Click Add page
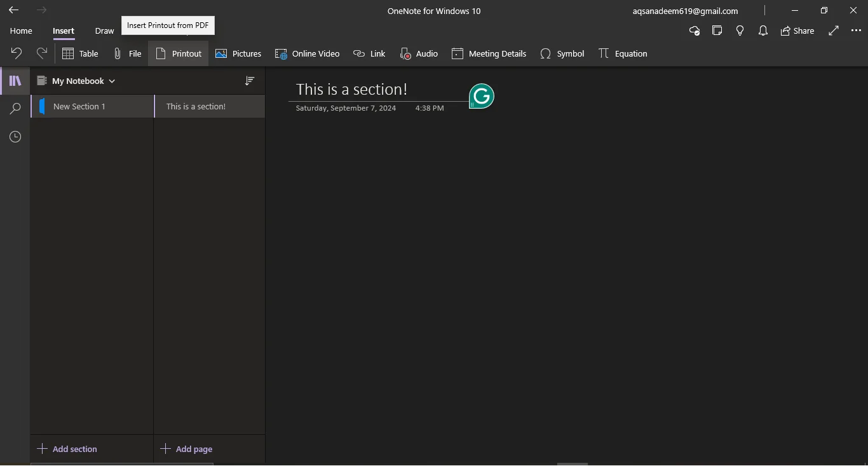 186,449
